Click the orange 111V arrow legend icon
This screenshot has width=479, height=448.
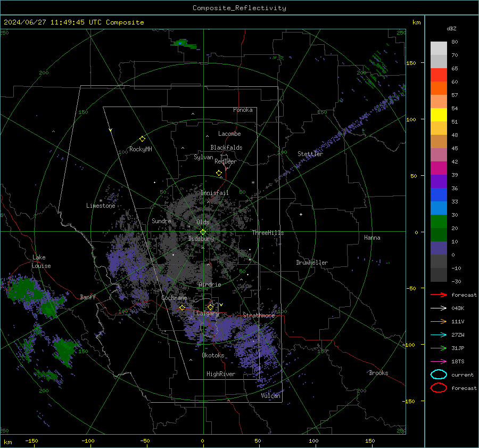pos(439,321)
